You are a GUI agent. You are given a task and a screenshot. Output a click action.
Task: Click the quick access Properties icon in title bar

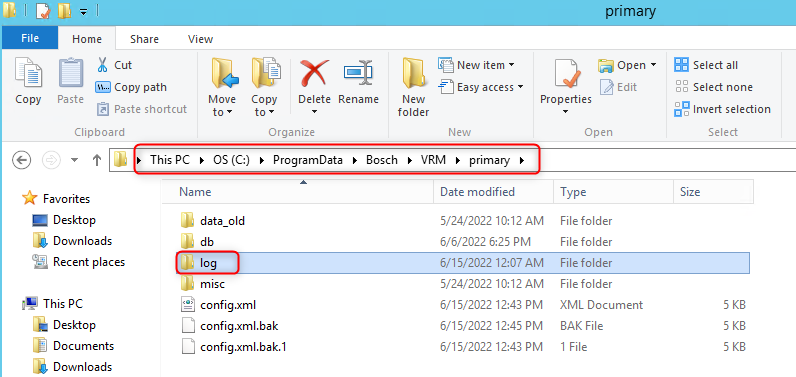pos(43,10)
